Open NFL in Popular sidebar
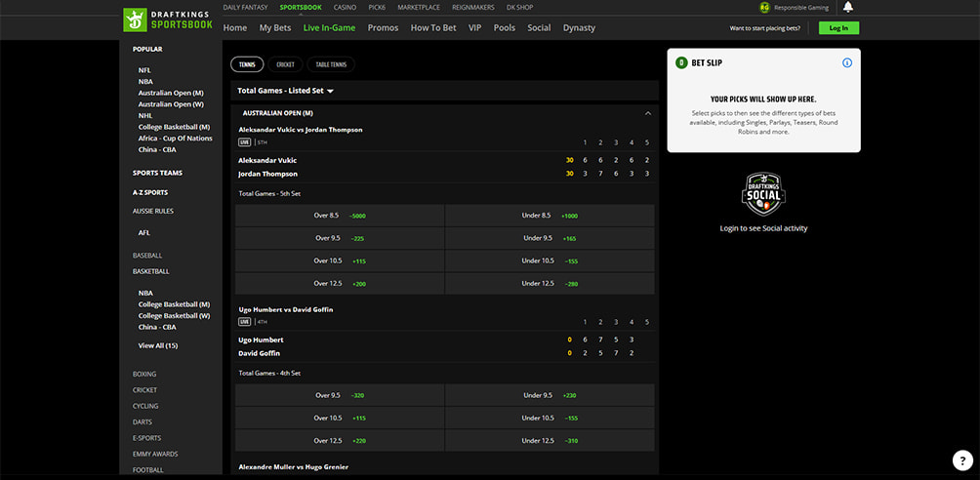This screenshot has height=480, width=980. pos(144,70)
